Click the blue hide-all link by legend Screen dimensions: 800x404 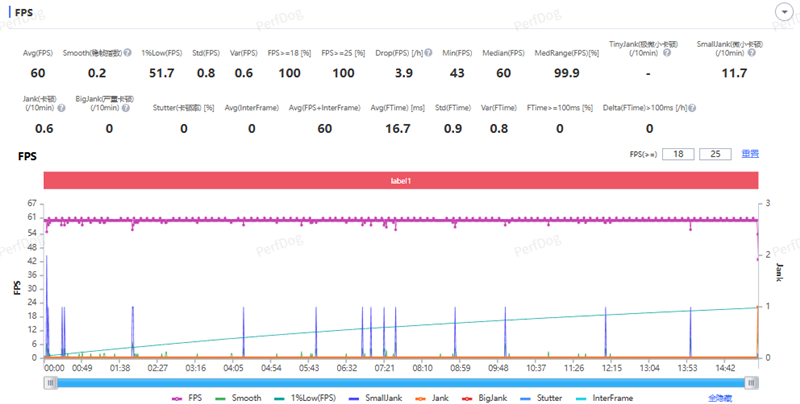tap(721, 397)
